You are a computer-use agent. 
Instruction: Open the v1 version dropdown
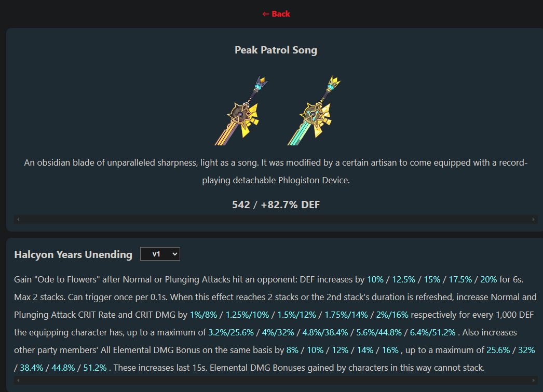[x=160, y=254]
